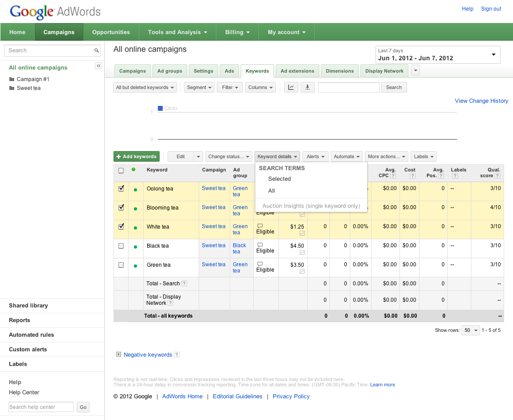Click the bid chart icon under $4.50
The width and height of the screenshot is (513, 420).
302,253
